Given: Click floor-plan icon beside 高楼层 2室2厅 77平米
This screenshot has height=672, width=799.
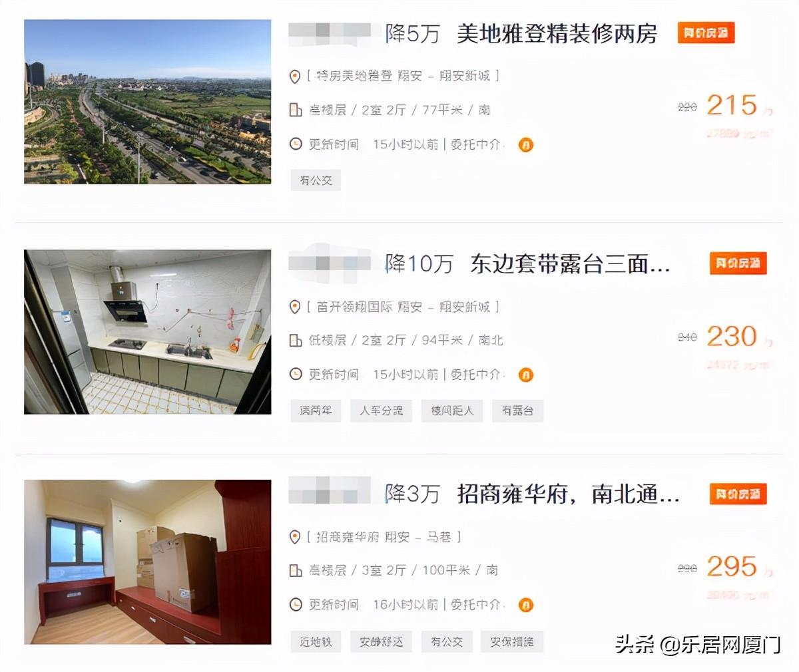Looking at the screenshot, I should click(296, 110).
